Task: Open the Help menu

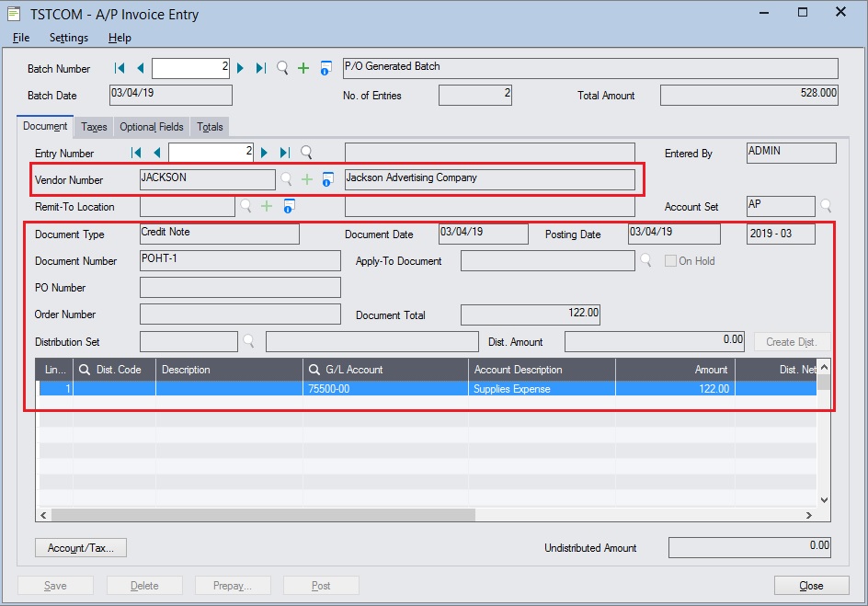Action: click(120, 38)
